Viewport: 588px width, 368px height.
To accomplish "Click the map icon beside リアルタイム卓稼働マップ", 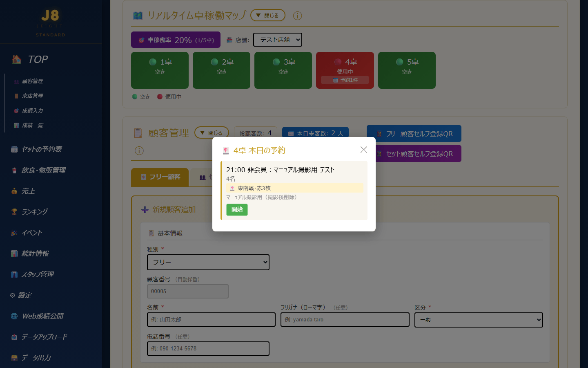I will 138,16.
